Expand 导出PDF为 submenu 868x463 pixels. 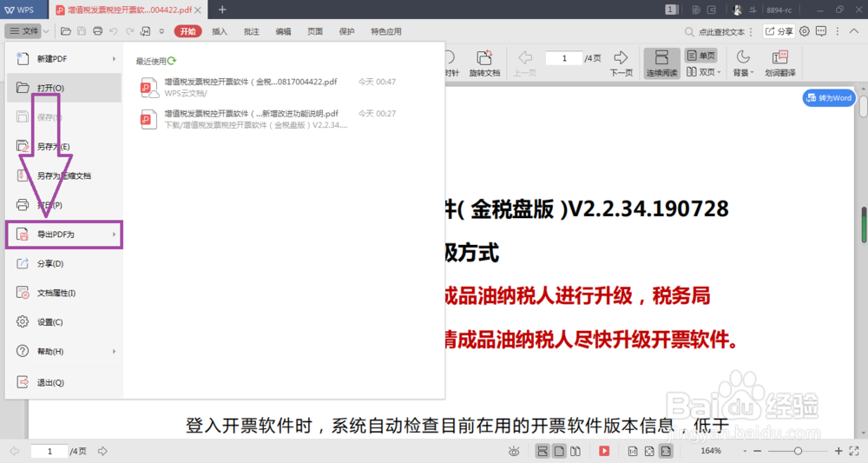coord(114,235)
